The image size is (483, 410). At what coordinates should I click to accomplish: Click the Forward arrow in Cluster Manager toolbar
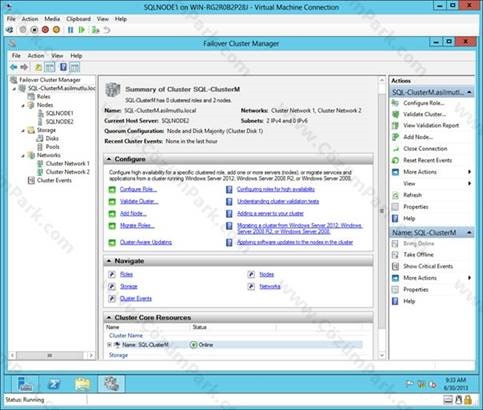pyautogui.click(x=24, y=67)
